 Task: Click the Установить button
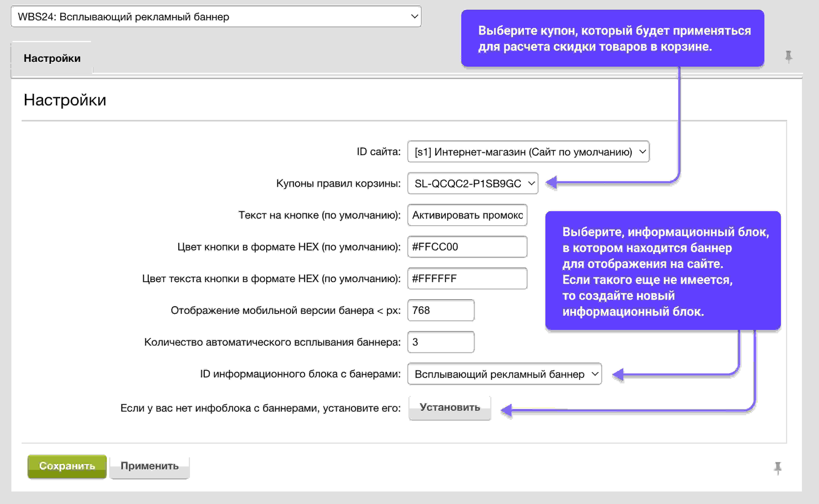click(450, 408)
